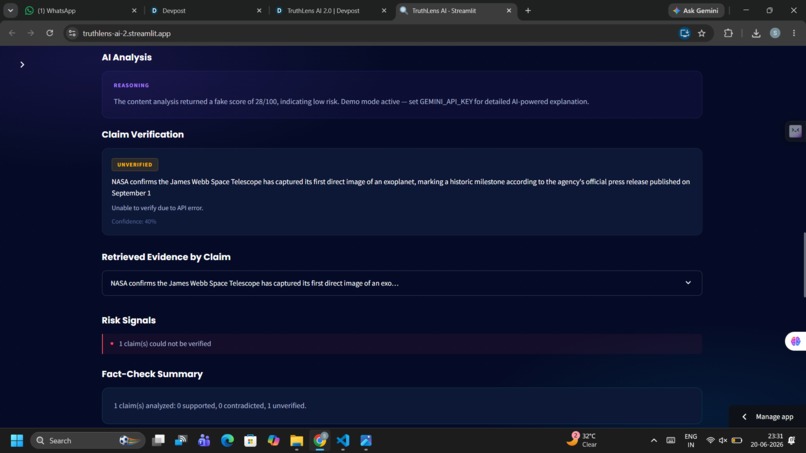Open Task View from the taskbar
The width and height of the screenshot is (806, 453).
pyautogui.click(x=158, y=441)
